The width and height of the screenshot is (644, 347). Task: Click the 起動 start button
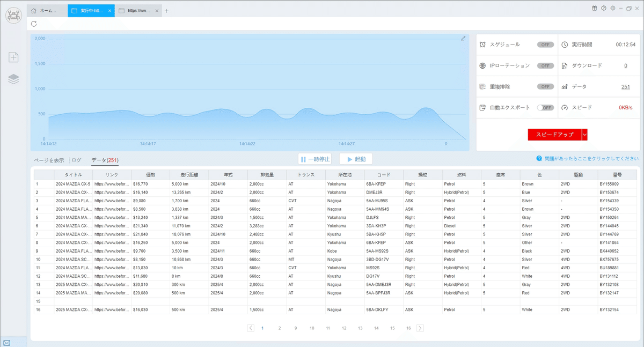(356, 159)
